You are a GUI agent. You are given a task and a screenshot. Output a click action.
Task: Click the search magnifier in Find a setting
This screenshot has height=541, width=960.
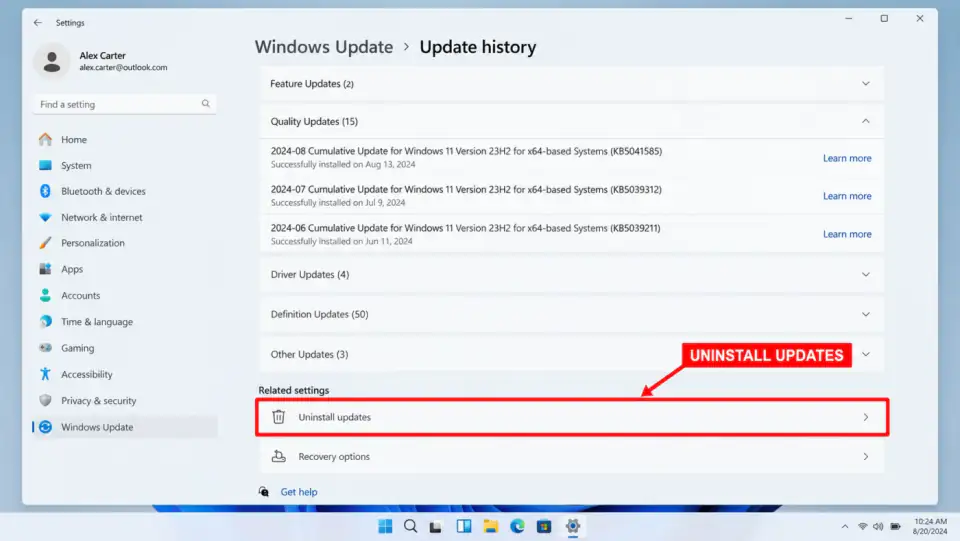[x=206, y=104]
